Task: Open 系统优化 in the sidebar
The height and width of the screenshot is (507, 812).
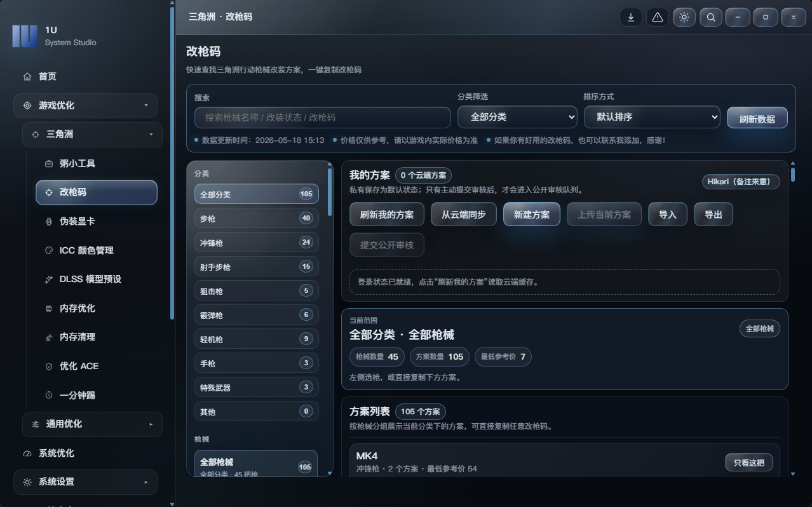Action: 85,453
